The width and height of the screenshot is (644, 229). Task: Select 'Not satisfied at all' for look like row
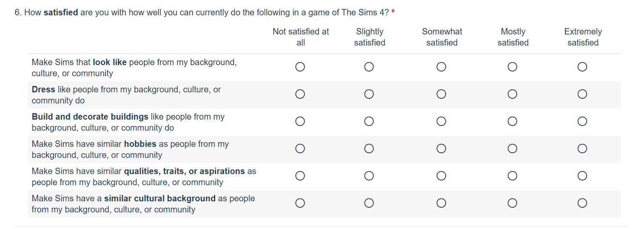300,67
